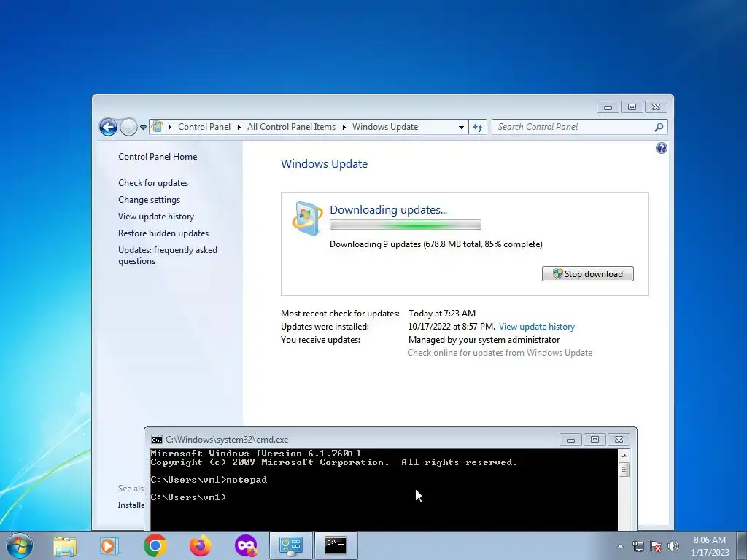Screen dimensions: 747x560
Task: Click Check for updates link
Action: [153, 183]
